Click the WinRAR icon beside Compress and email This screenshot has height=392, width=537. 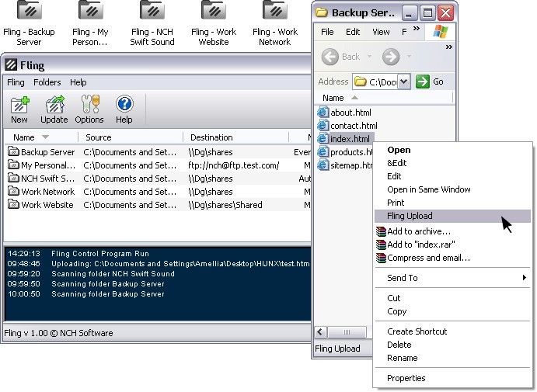(x=381, y=258)
